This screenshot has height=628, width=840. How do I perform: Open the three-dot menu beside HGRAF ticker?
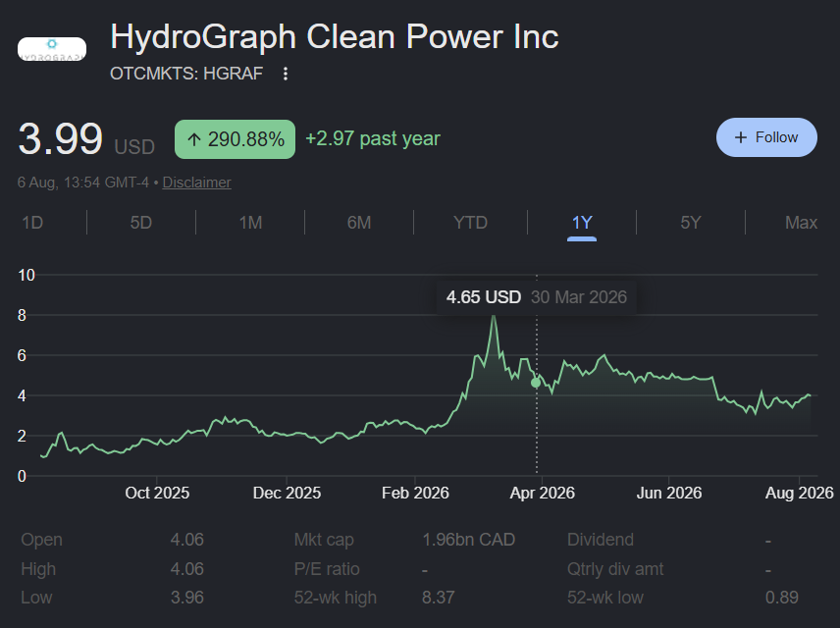(286, 74)
